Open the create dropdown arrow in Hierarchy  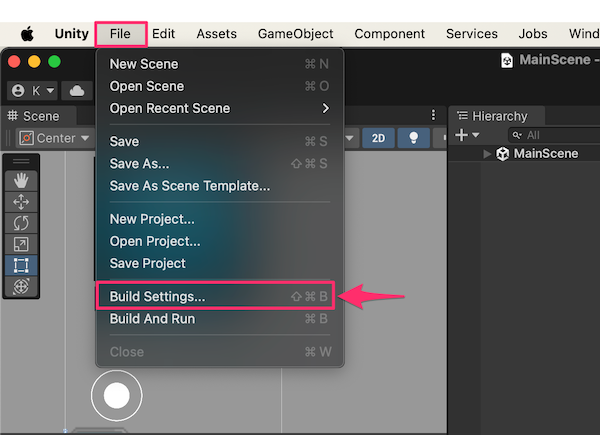[476, 135]
